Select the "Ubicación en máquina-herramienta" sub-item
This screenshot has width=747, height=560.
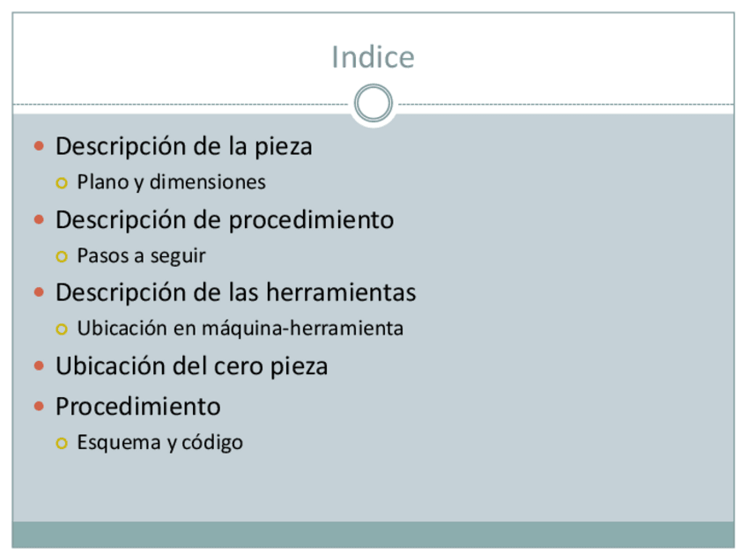(240, 328)
